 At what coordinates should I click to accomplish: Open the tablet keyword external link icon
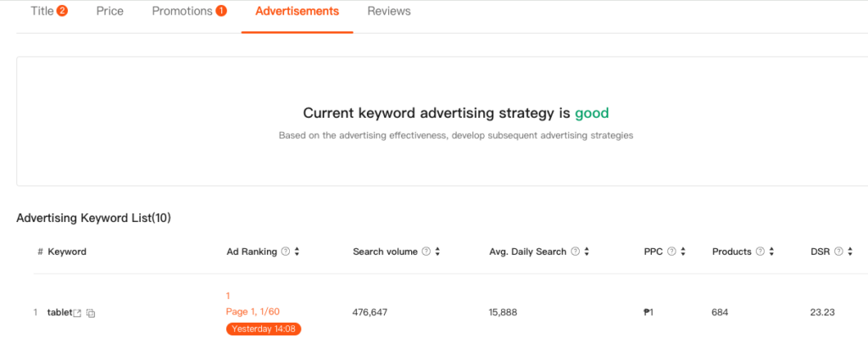pos(78,313)
